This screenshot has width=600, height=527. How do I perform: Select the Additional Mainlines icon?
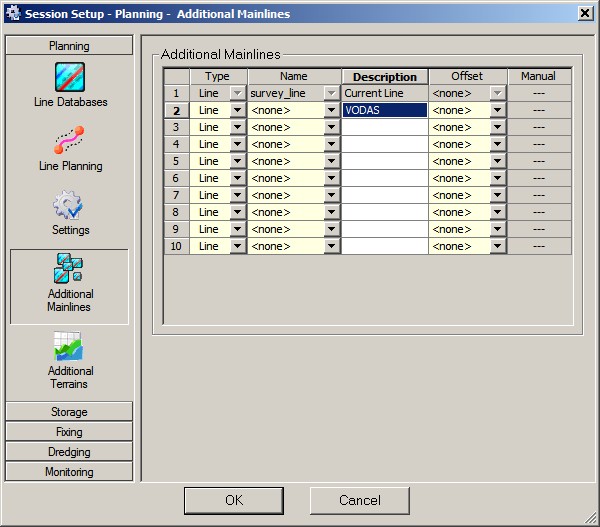point(69,269)
